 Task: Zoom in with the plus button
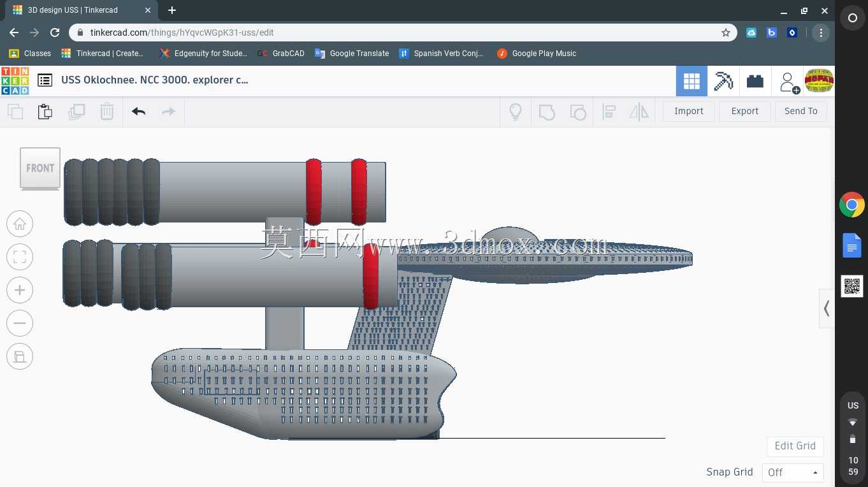(20, 290)
